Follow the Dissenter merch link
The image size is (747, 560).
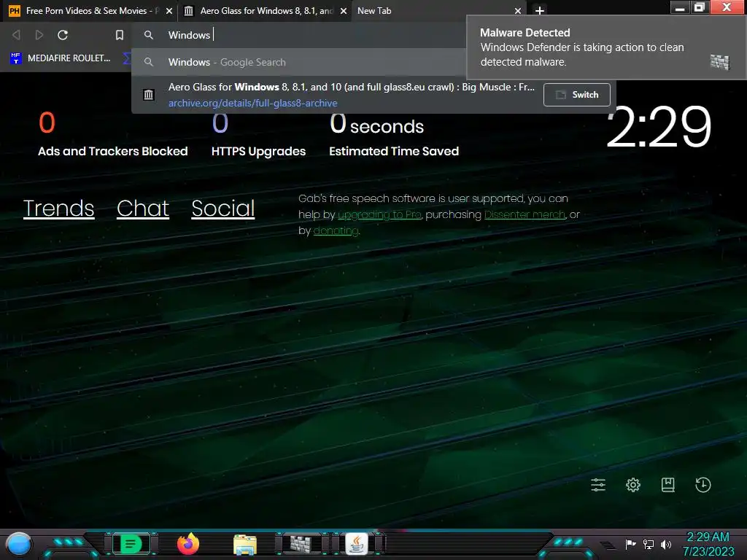(525, 215)
